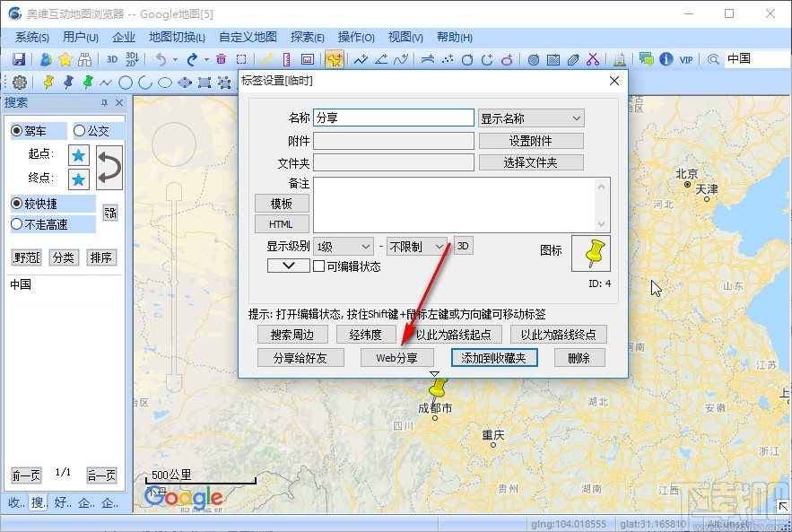Open the 地图切换 menu
Image resolution: width=792 pixels, height=532 pixels.
[177, 37]
